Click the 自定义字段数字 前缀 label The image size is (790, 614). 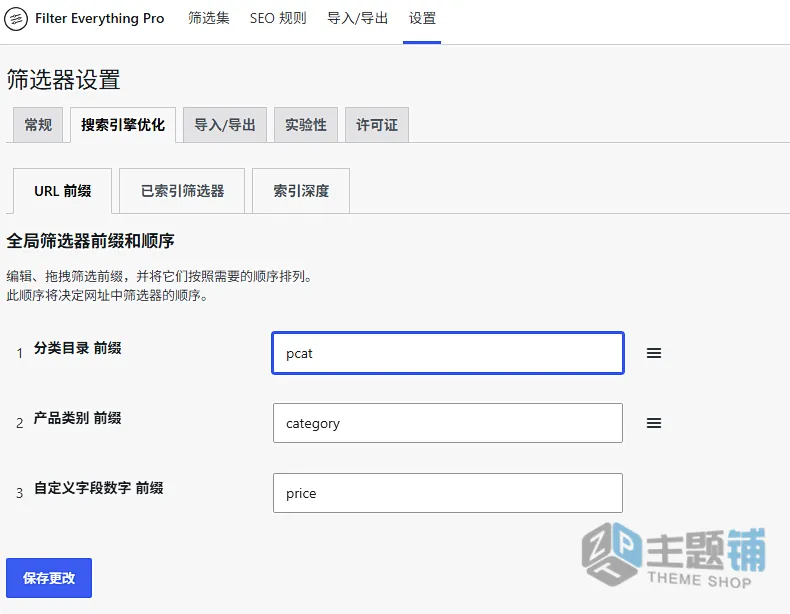click(99, 488)
